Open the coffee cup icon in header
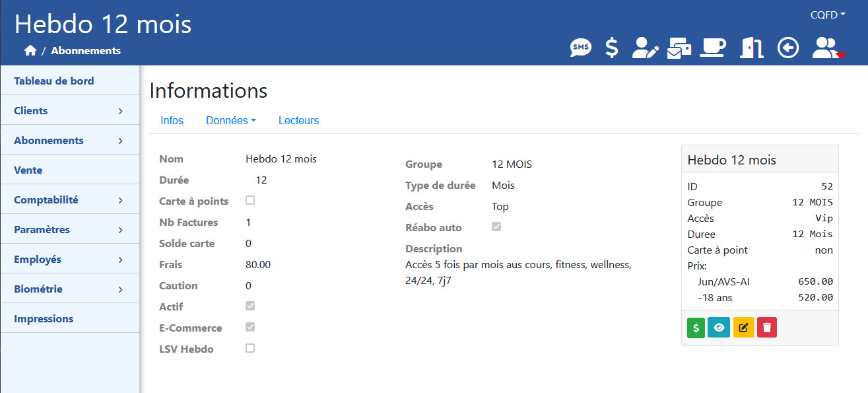 tap(713, 48)
